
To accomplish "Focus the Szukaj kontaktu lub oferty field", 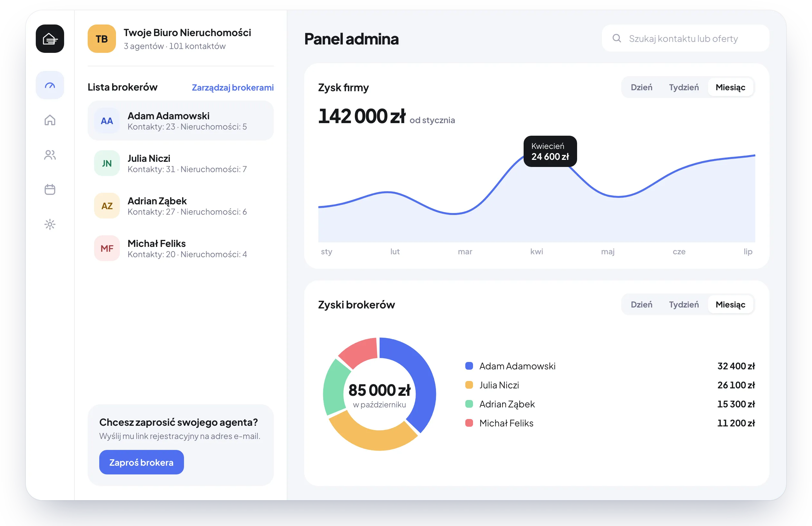I will point(685,38).
